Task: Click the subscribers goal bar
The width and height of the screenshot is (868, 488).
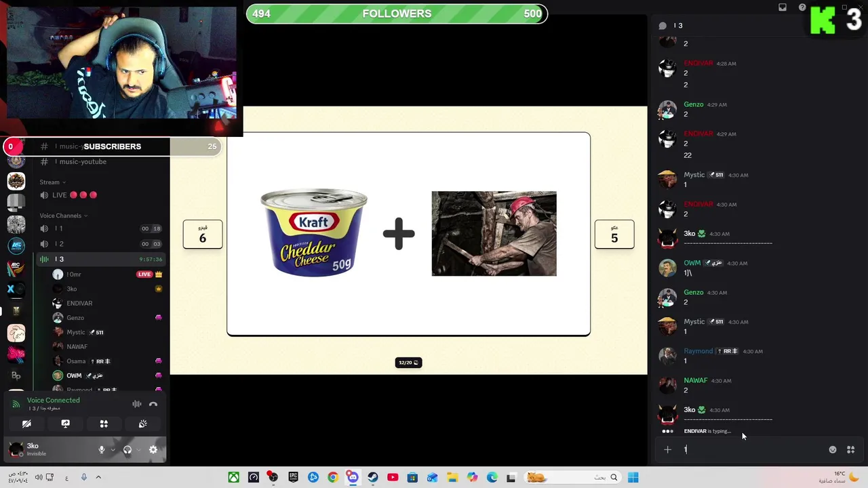Action: click(111, 146)
